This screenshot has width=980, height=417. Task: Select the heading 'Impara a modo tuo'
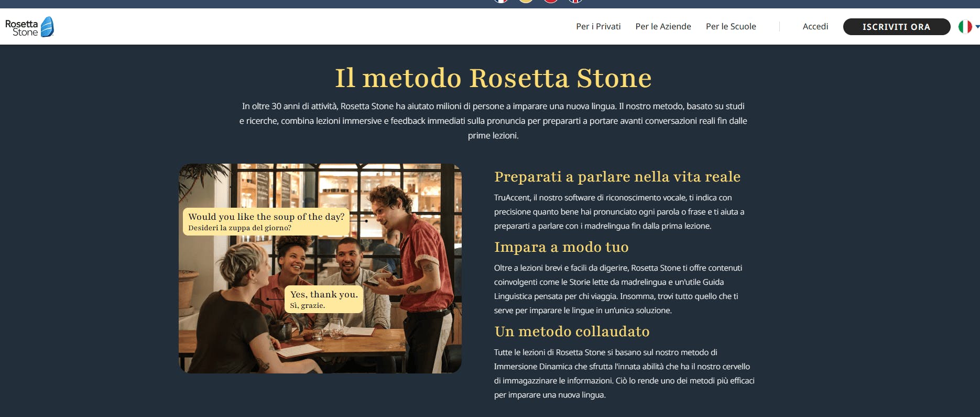[x=561, y=247]
